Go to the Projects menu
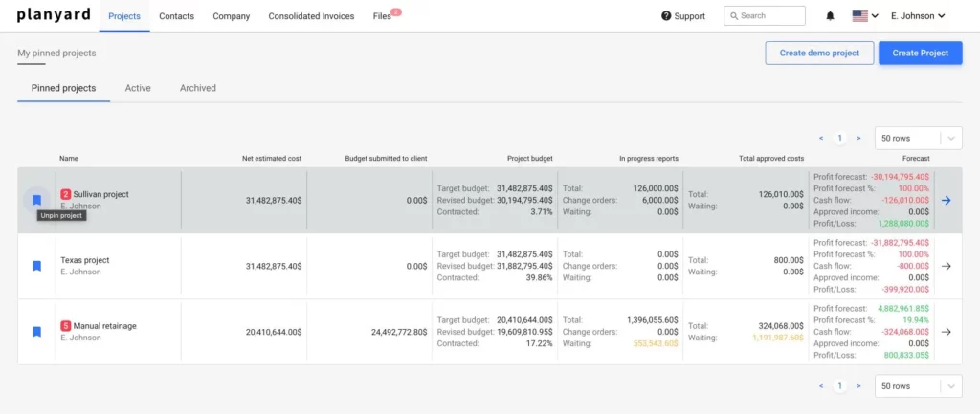This screenshot has height=414, width=980. coord(124,16)
